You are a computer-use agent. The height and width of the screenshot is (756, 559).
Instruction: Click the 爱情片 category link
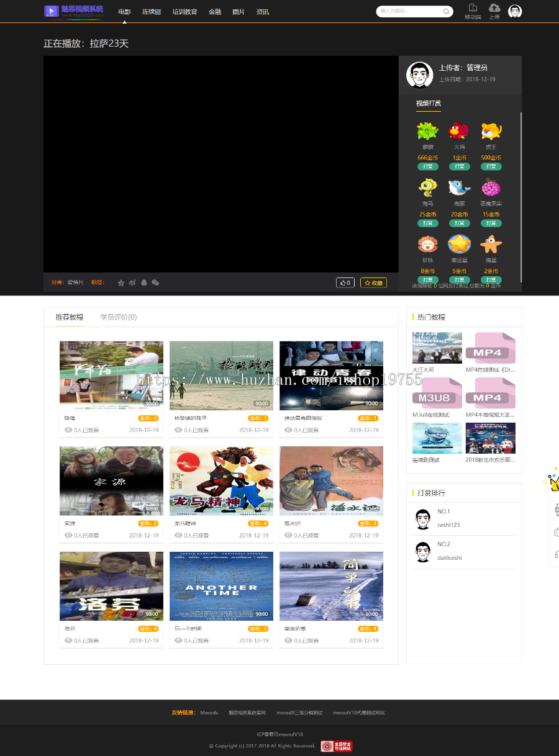pyautogui.click(x=75, y=282)
